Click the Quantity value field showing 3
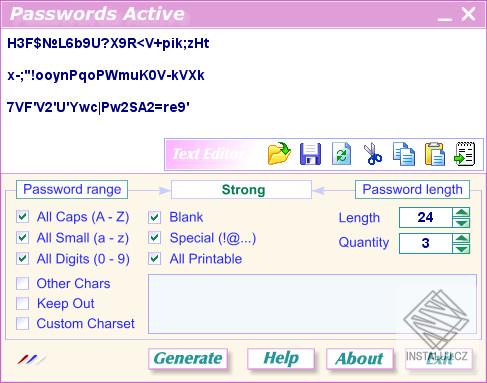 coord(426,243)
